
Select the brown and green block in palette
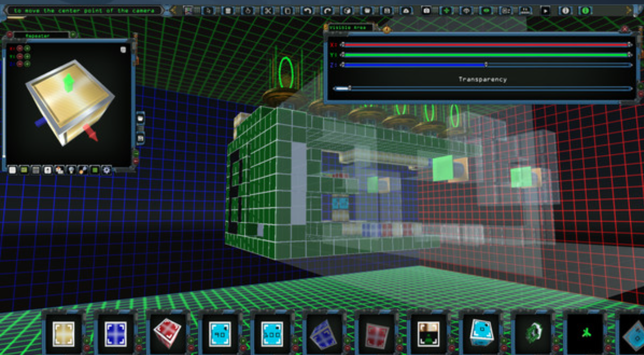[428, 334]
